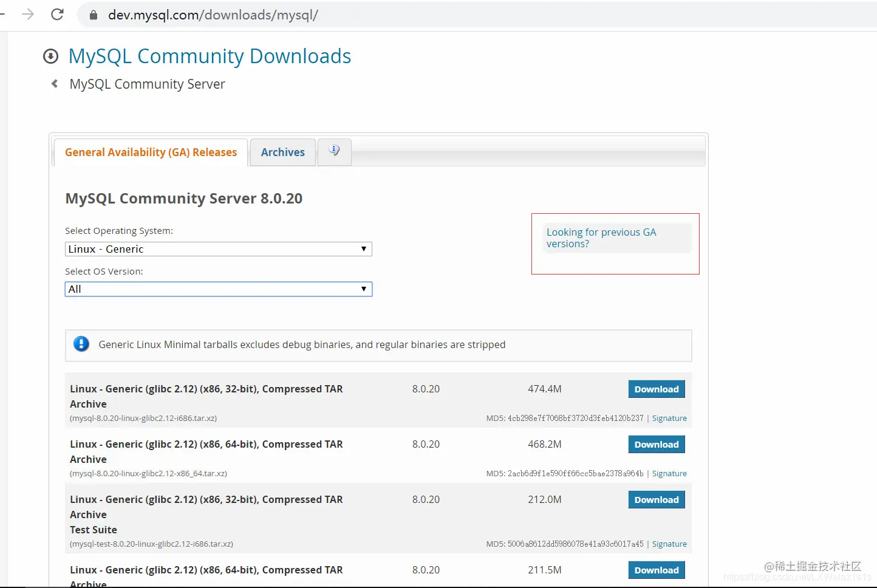Open Looking for previous GA versions link

point(601,238)
